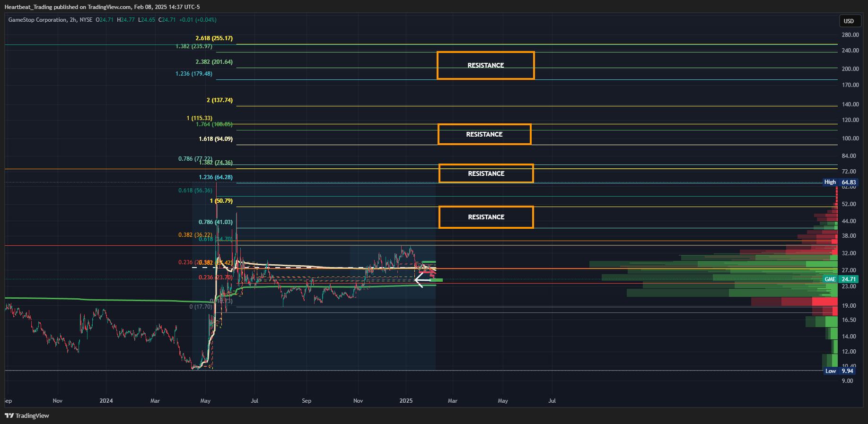The width and height of the screenshot is (868, 424).
Task: Select the 0.786 (41.03) Fibonacci label
Action: pos(216,222)
